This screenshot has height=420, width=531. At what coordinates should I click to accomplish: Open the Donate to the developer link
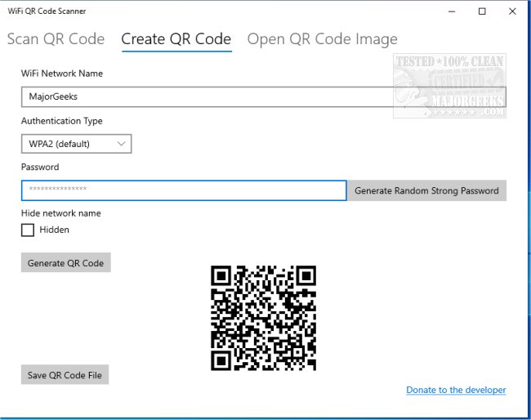[456, 391]
